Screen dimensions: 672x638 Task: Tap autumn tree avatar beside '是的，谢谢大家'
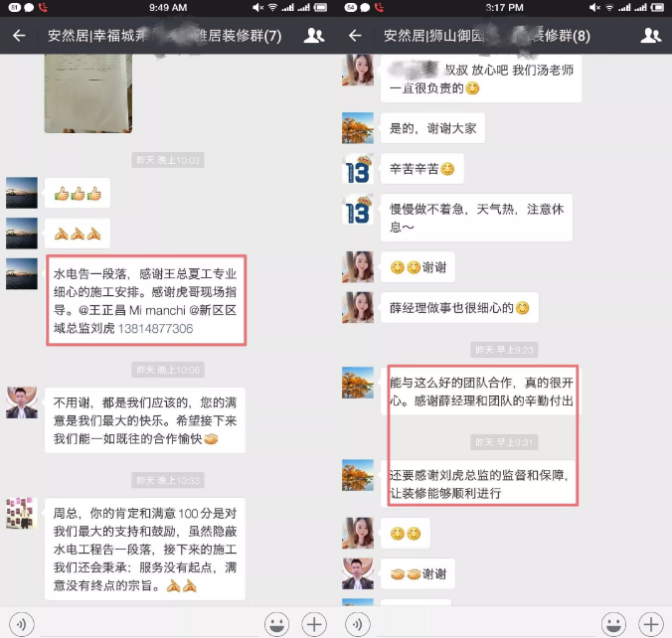click(x=358, y=128)
